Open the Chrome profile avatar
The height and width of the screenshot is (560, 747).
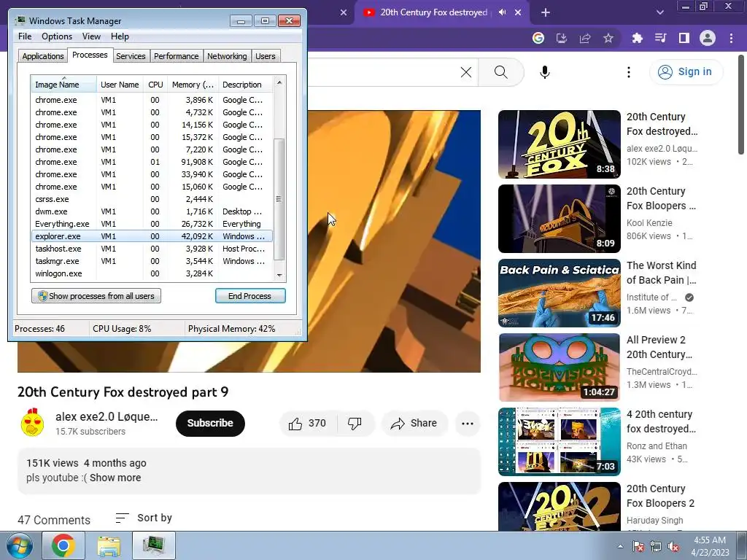coord(708,38)
